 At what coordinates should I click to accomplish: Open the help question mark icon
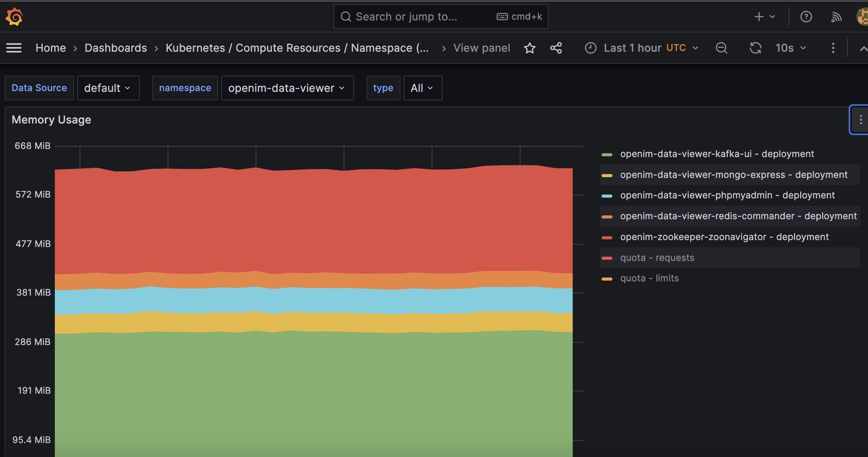tap(806, 17)
